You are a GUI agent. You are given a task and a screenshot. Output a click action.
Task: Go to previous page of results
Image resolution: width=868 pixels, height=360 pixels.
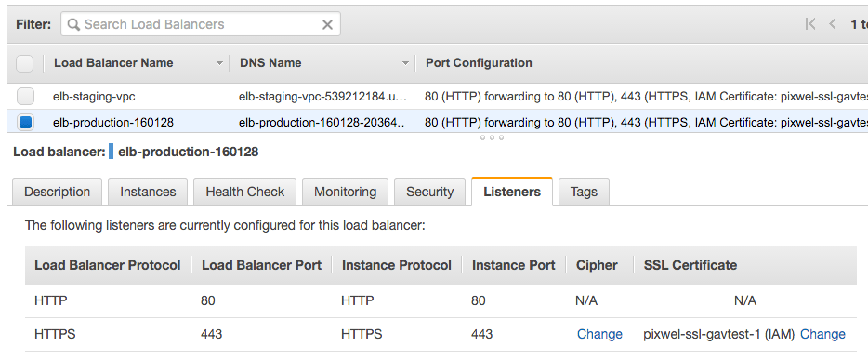833,24
